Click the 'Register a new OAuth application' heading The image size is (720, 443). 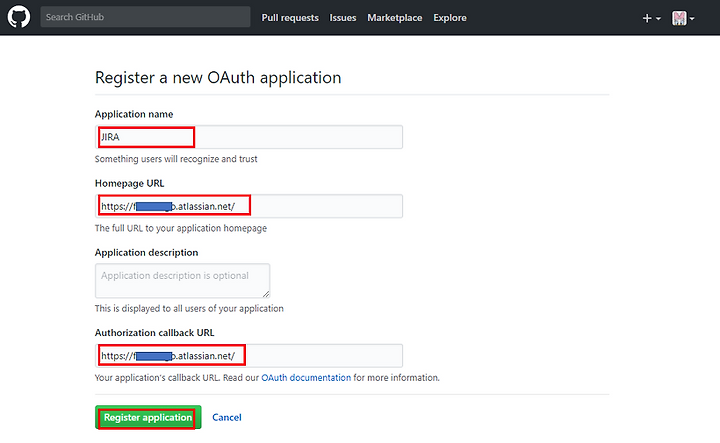(x=218, y=78)
